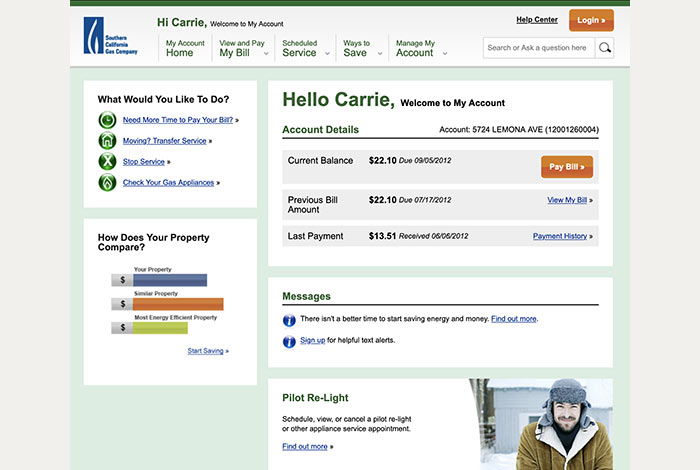The image size is (700, 470).
Task: Click the clock icon beside Need More Time
Action: pos(107,120)
